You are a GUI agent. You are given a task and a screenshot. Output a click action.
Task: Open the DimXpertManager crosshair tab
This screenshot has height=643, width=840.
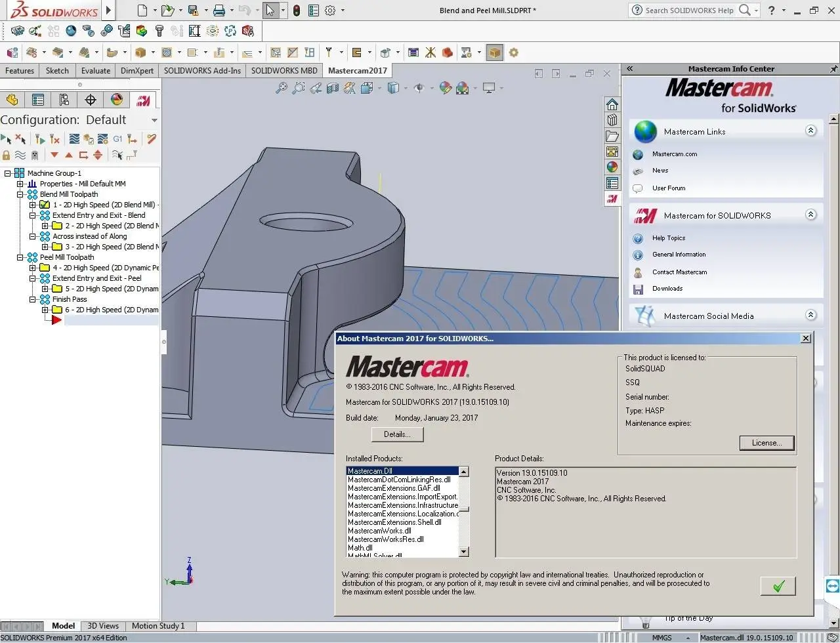pos(91,100)
